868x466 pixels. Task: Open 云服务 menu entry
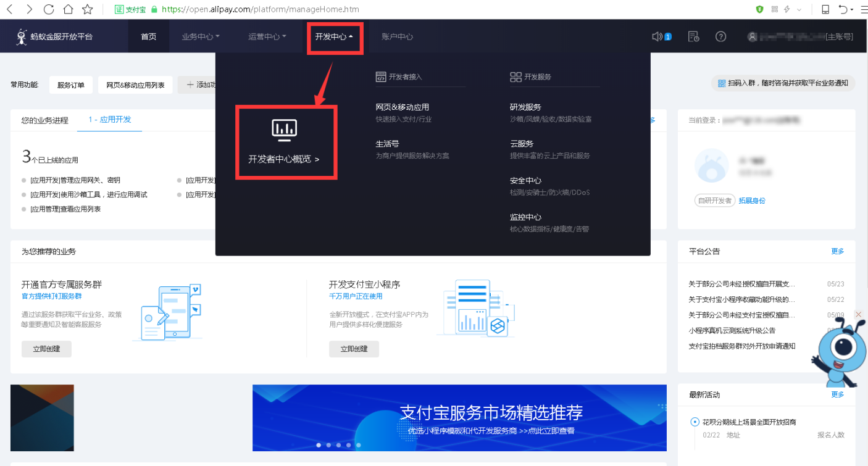click(522, 143)
